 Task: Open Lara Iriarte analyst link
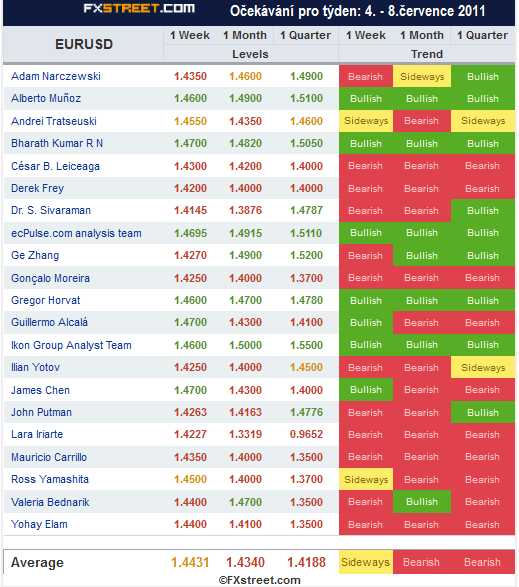37,434
